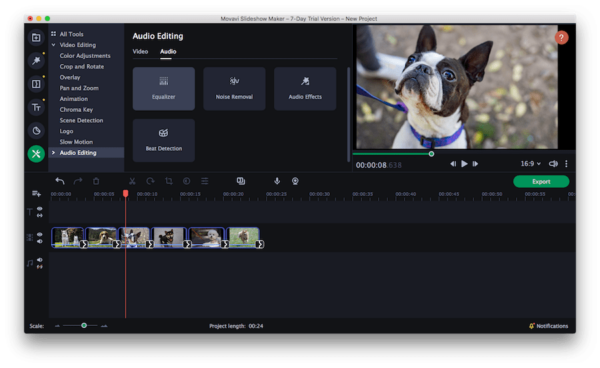
Task: Click the Redo arrow in timeline toolbar
Action: point(78,181)
